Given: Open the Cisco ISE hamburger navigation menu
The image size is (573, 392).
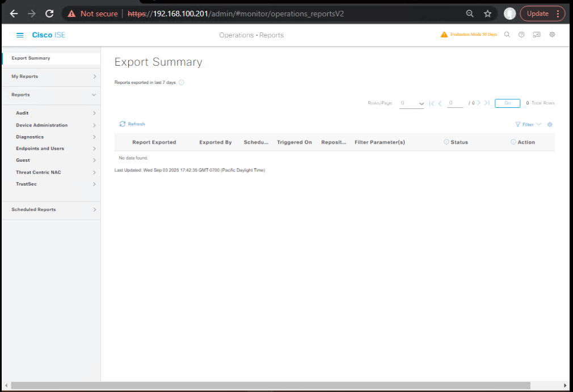Looking at the screenshot, I should 20,35.
